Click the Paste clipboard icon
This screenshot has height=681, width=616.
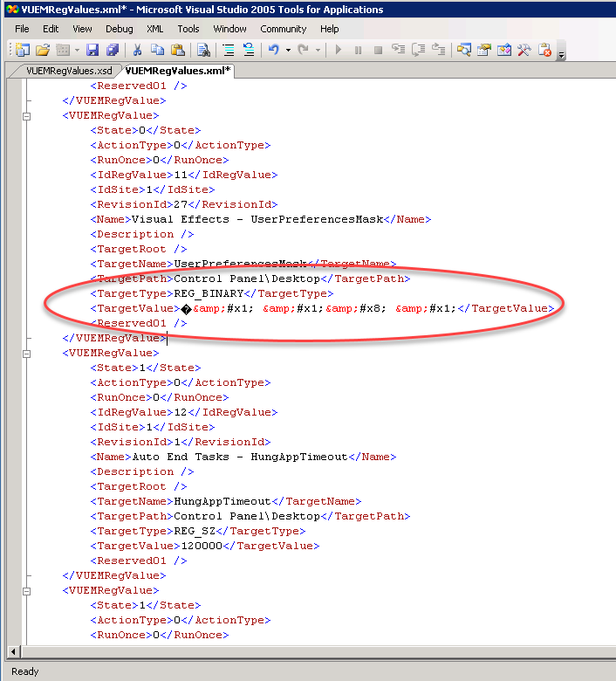[x=178, y=51]
